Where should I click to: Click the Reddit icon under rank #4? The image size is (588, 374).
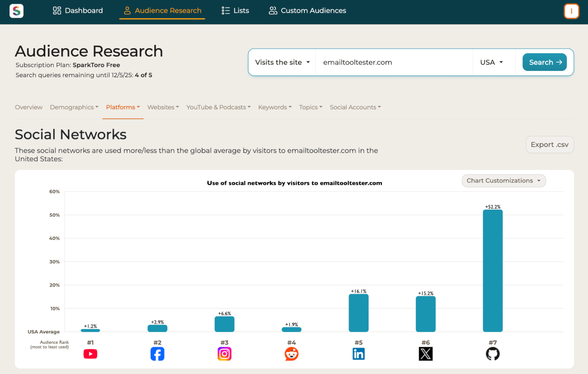pyautogui.click(x=291, y=354)
